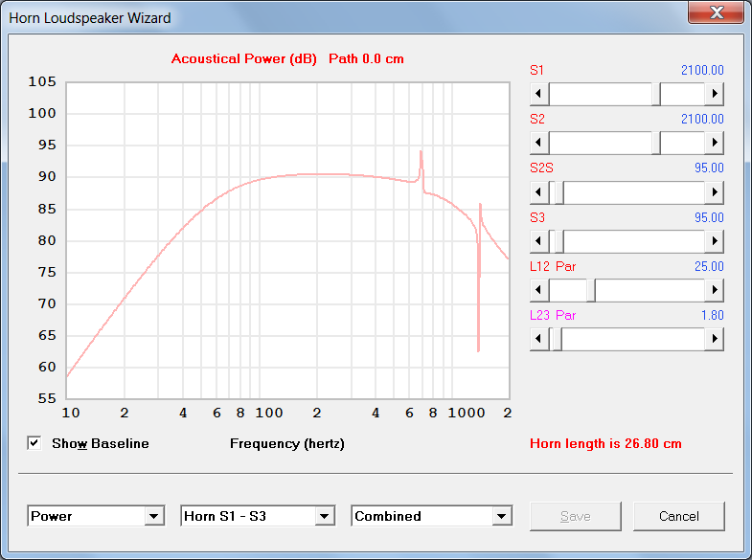
Task: Decrease S1 with its left arrow
Action: 539,94
